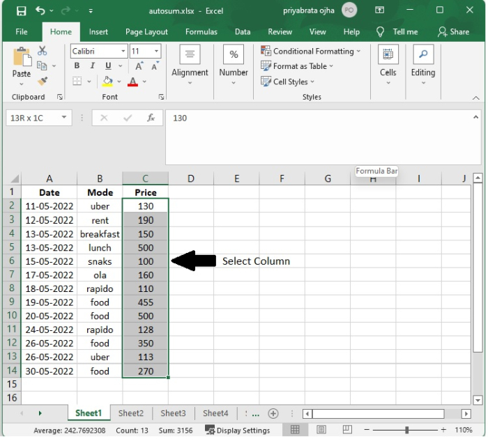Open the Borders dropdown arrow
The height and width of the screenshot is (448, 488).
[89, 82]
